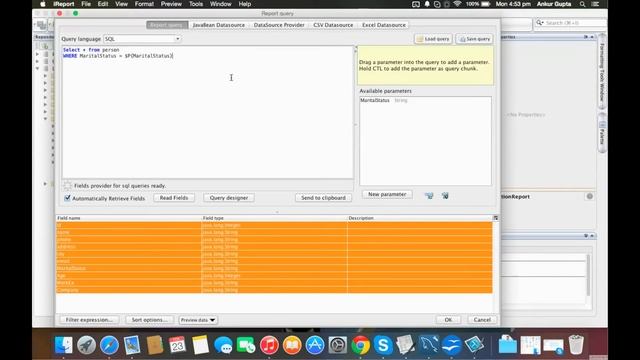This screenshot has width=640, height=360.
Task: Switch to Excel Datasource tab
Action: point(384,25)
